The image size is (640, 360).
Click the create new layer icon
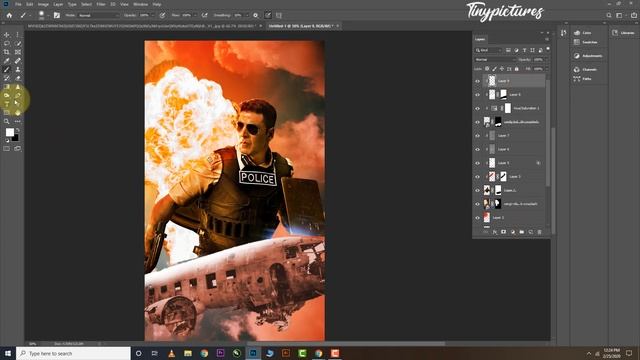pyautogui.click(x=531, y=232)
